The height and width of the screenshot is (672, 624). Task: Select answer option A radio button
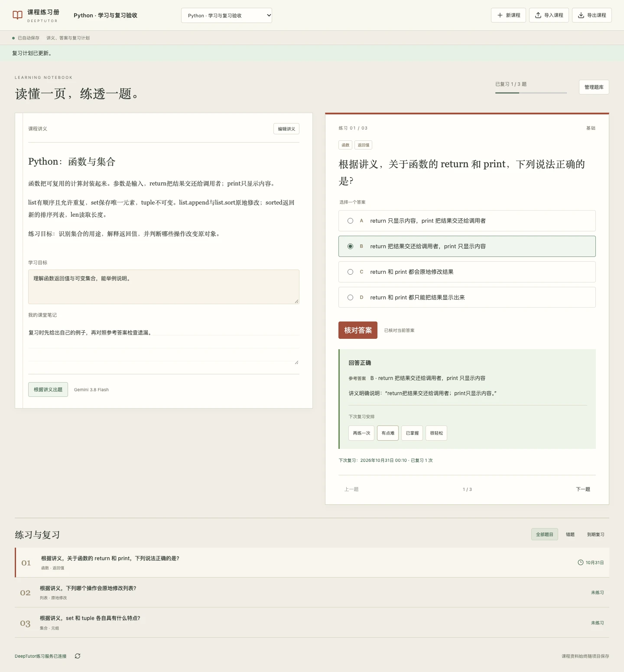(350, 221)
